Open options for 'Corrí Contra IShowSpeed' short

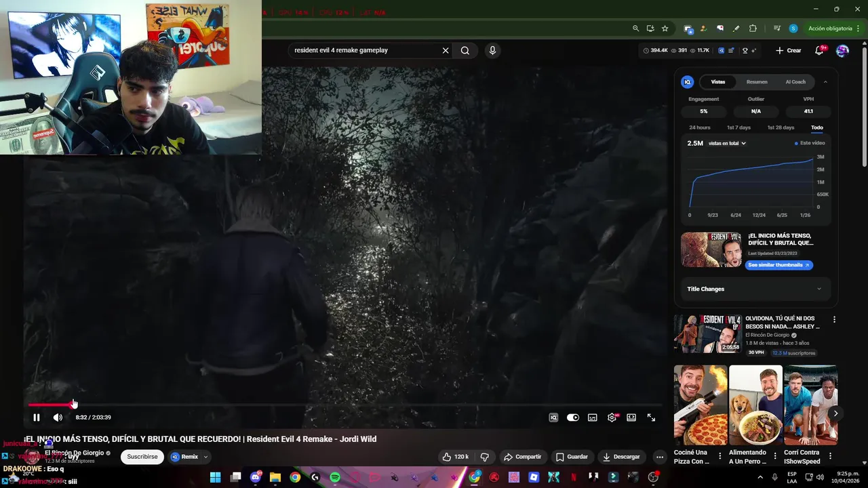pos(830,456)
